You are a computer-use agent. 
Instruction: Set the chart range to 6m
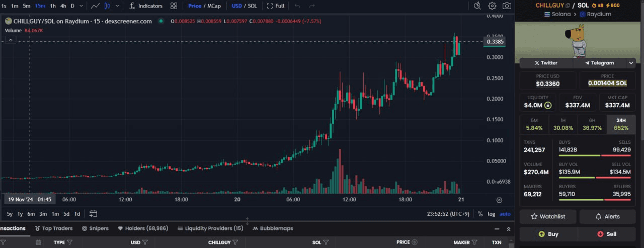31,214
